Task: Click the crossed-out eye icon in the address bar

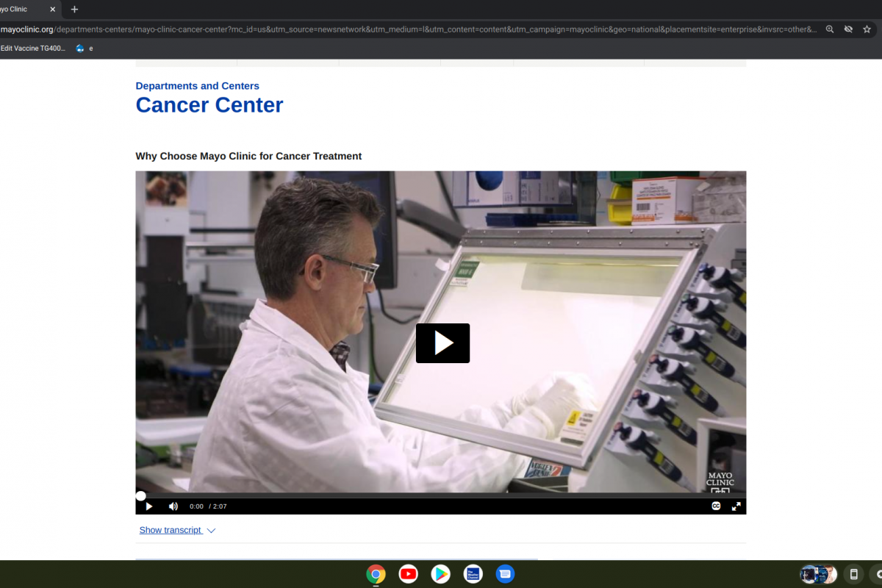Action: coord(848,29)
